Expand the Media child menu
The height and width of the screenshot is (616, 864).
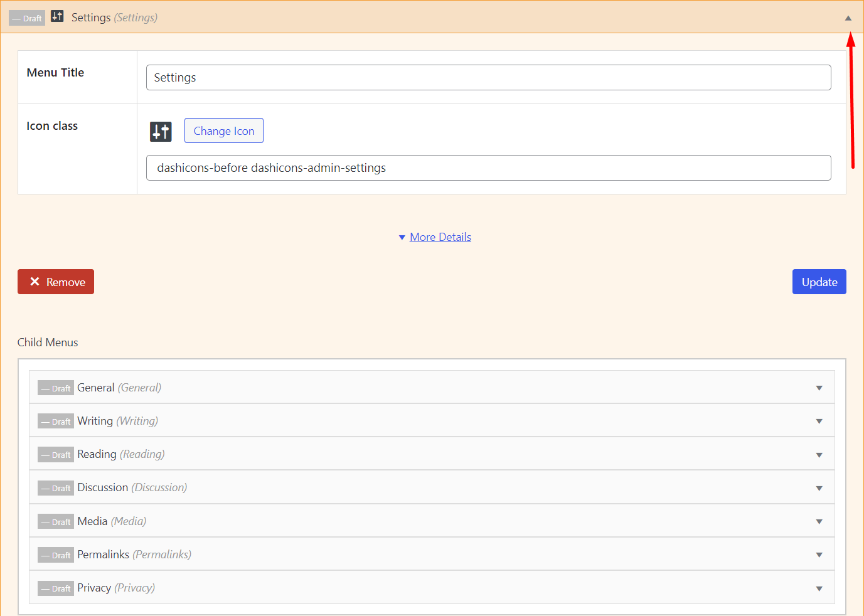[819, 521]
